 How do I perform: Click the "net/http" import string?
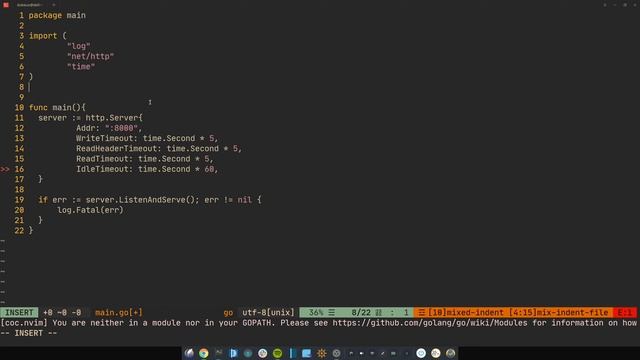pyautogui.click(x=90, y=56)
